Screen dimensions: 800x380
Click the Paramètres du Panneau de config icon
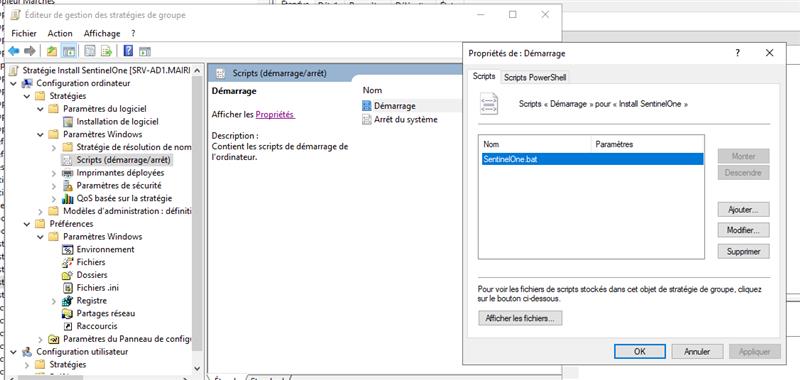click(x=54, y=339)
